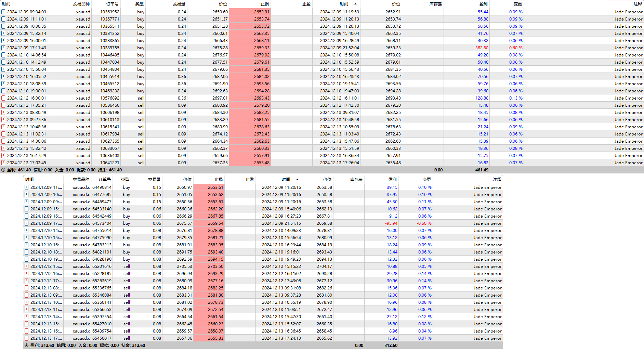
Task: Select open price 2697.01
Action: coord(220,98)
